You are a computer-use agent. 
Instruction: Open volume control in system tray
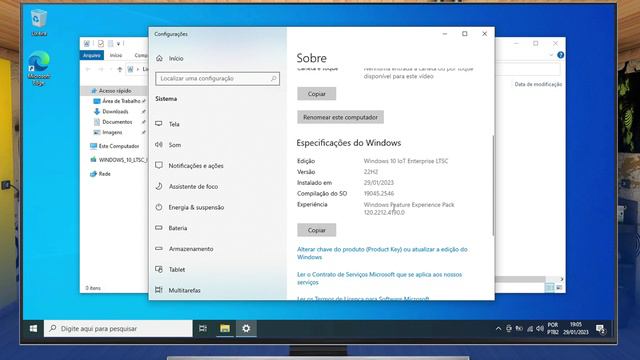tap(540, 329)
